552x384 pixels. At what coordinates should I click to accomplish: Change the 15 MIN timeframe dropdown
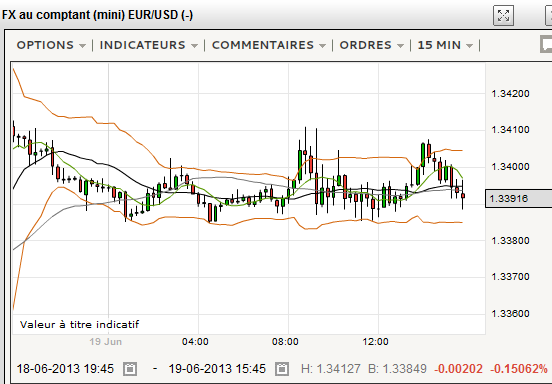(445, 45)
